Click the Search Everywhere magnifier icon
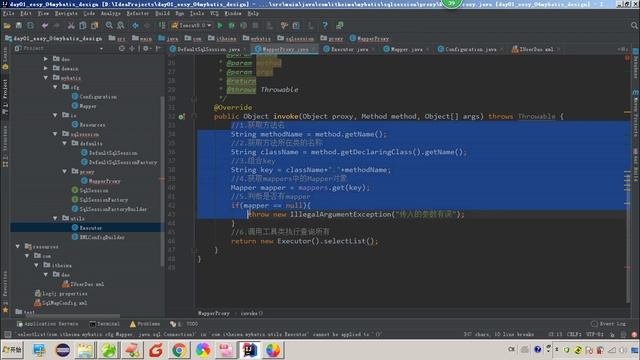 pos(634,26)
